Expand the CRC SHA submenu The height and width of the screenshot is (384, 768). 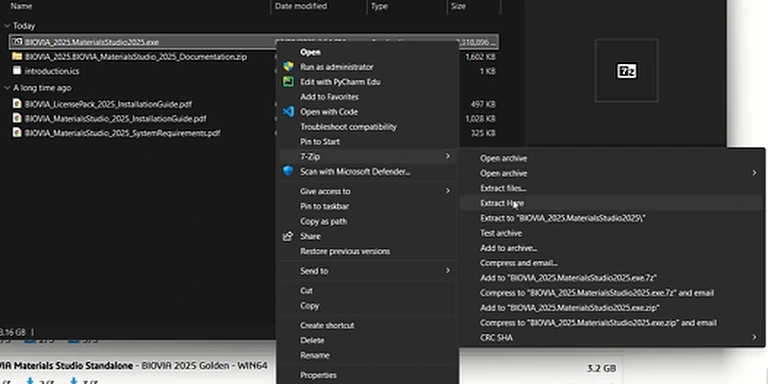pyautogui.click(x=754, y=337)
